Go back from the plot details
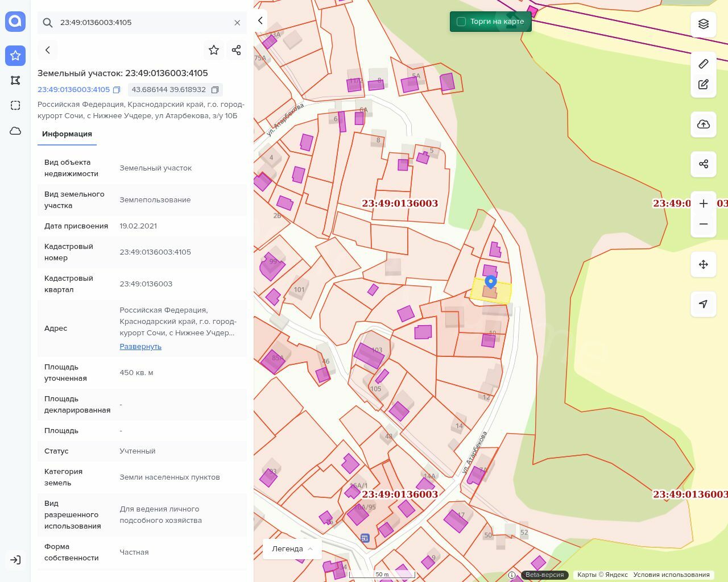 [48, 50]
